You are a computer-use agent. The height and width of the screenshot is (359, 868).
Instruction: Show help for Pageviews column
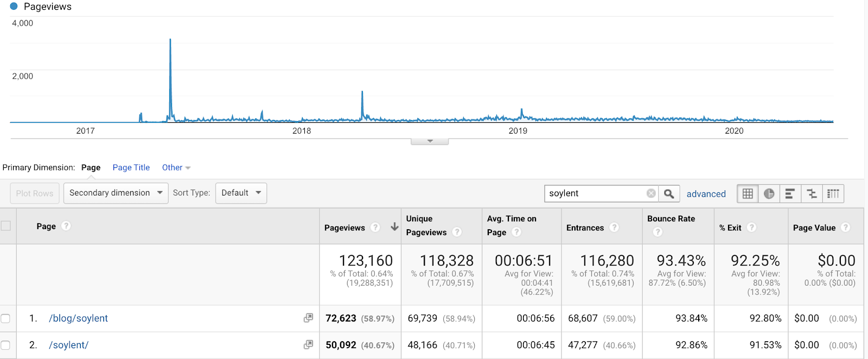(x=375, y=228)
